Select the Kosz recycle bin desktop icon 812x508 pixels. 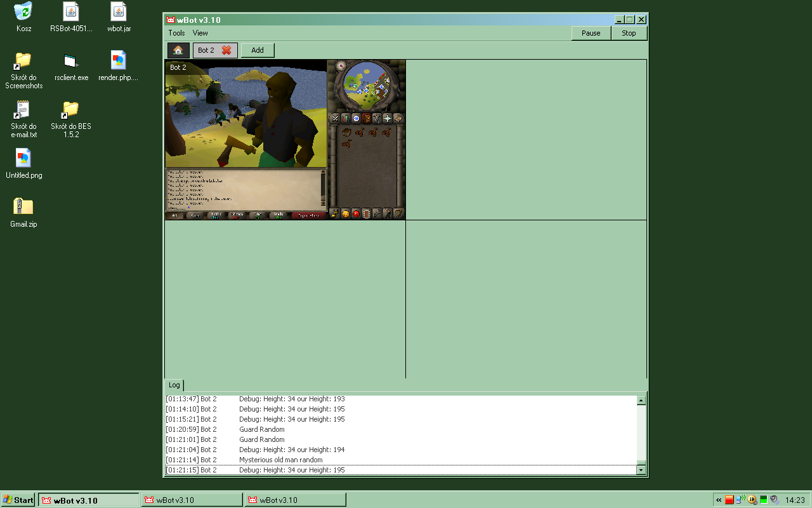pos(23,17)
